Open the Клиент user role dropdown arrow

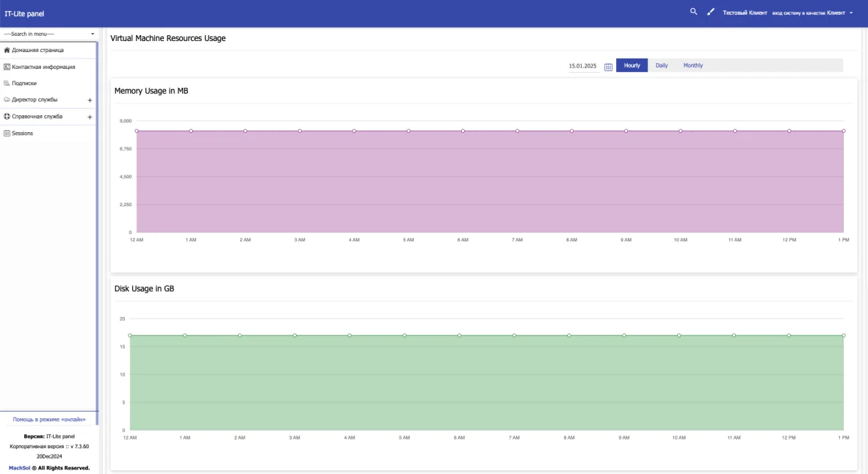click(x=851, y=12)
